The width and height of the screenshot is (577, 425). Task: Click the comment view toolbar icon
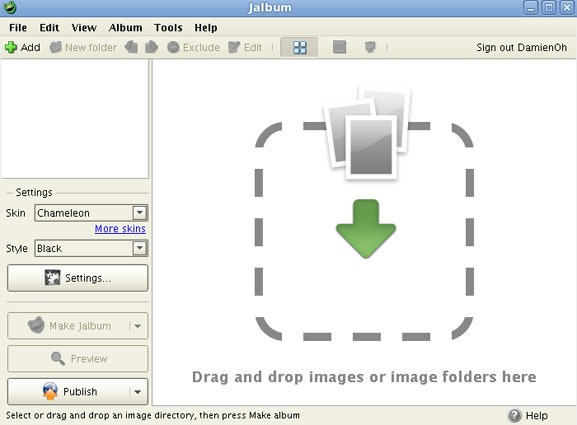tap(370, 47)
